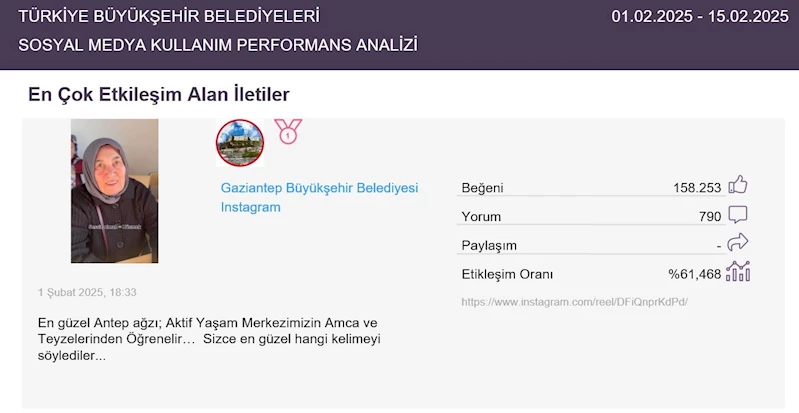Click the Etkileşim Oranı value %61,468
799x413 pixels.
tap(694, 274)
